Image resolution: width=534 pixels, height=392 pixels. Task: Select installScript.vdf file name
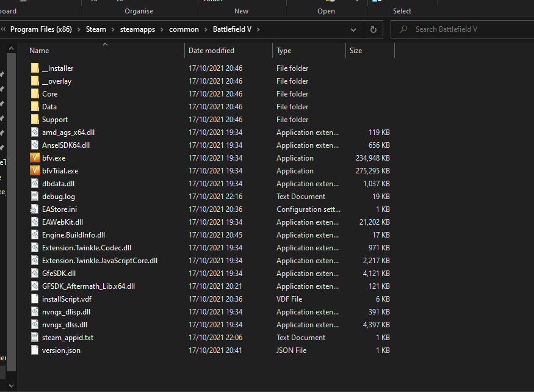(67, 299)
